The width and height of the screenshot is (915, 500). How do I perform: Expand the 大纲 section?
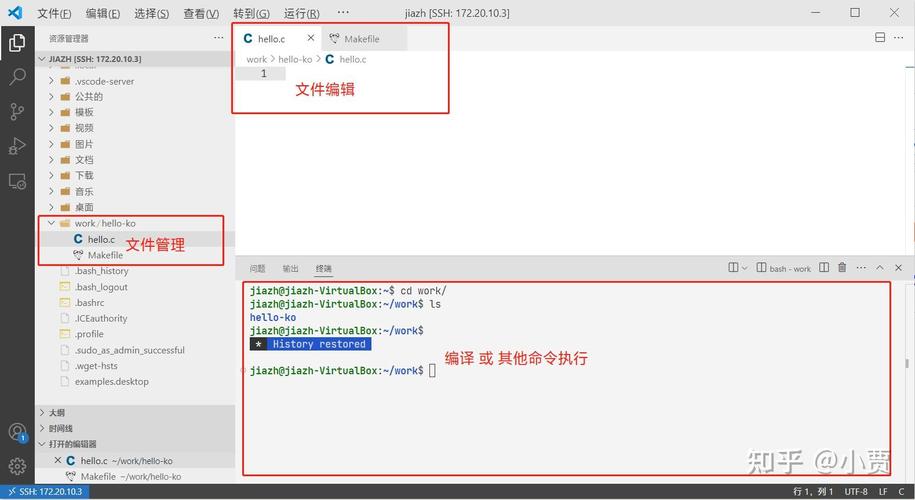[135, 412]
